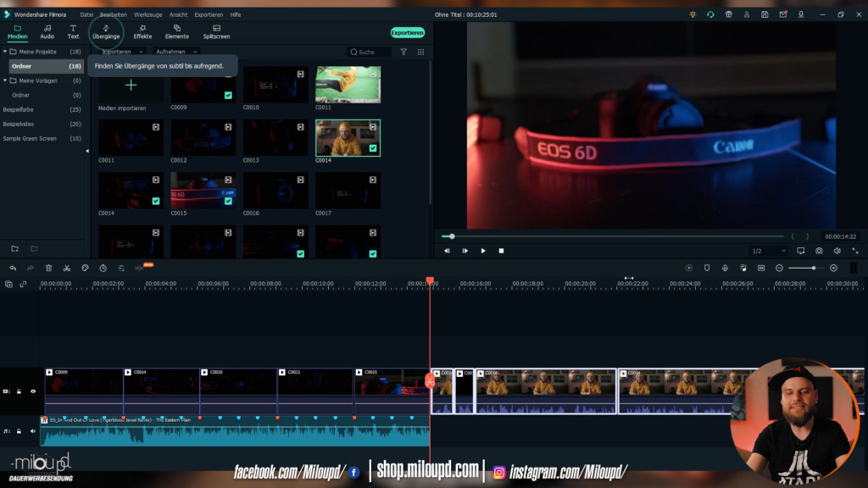
Task: Record voiceover with the microphone icon
Action: coord(725,268)
